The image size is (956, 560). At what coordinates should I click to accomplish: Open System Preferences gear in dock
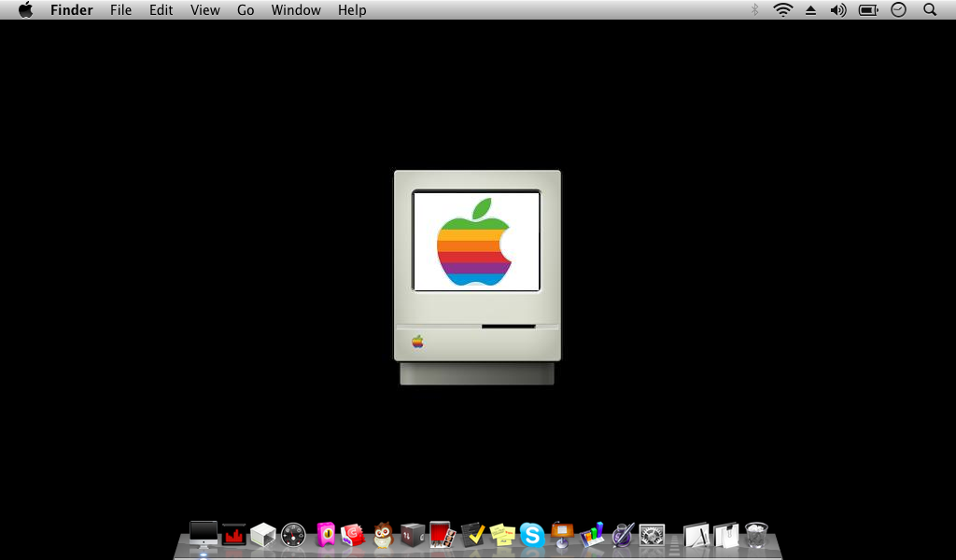(652, 535)
